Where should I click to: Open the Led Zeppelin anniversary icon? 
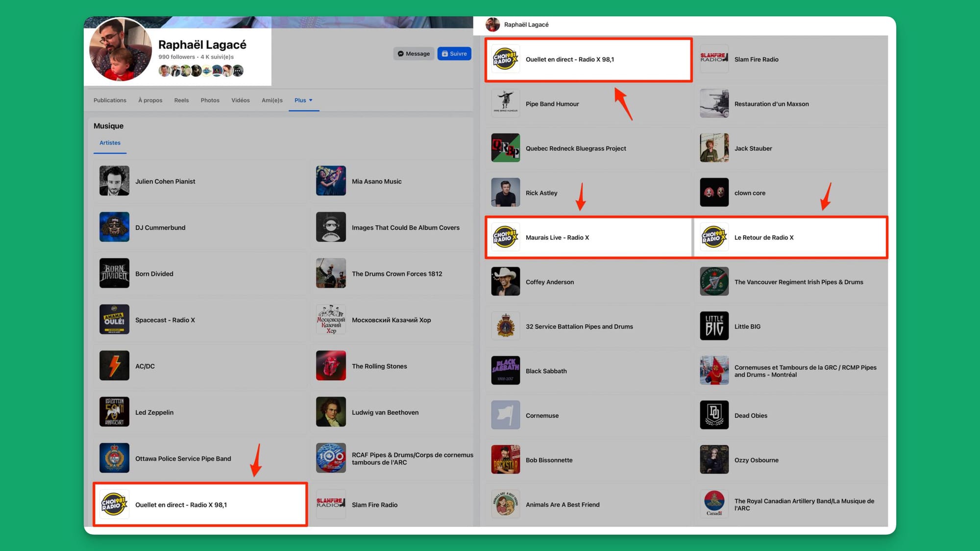coord(114,411)
